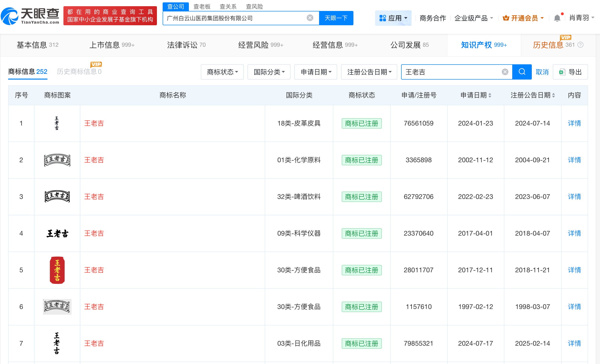Open the 商标状态 filter dropdown
This screenshot has width=600, height=364.
222,72
